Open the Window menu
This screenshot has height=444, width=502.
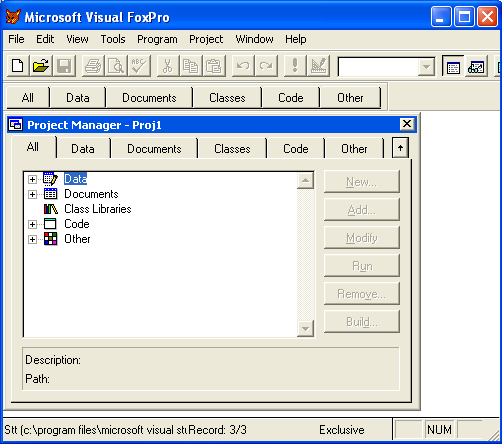coord(254,39)
